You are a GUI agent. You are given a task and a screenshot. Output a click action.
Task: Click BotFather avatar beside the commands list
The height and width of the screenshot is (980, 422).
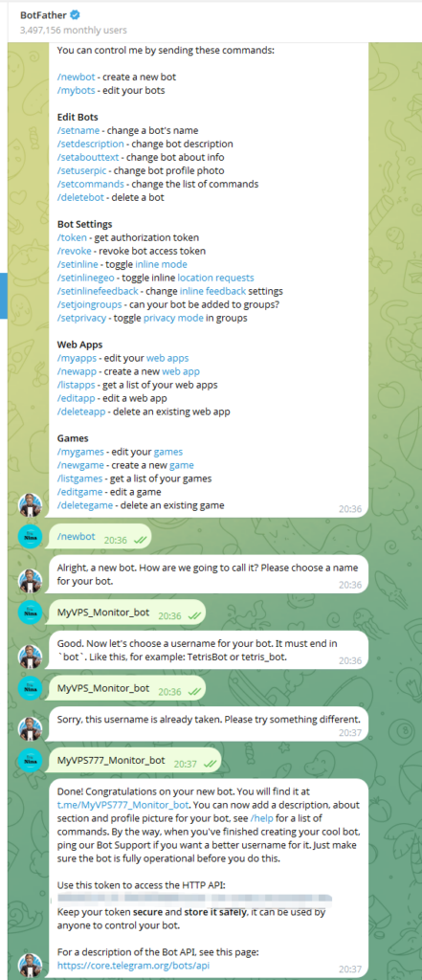(30, 504)
